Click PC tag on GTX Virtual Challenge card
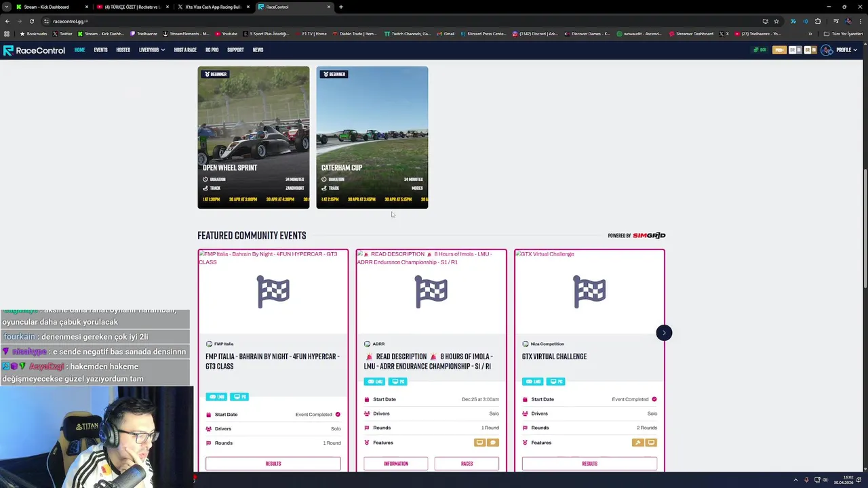 (x=556, y=382)
